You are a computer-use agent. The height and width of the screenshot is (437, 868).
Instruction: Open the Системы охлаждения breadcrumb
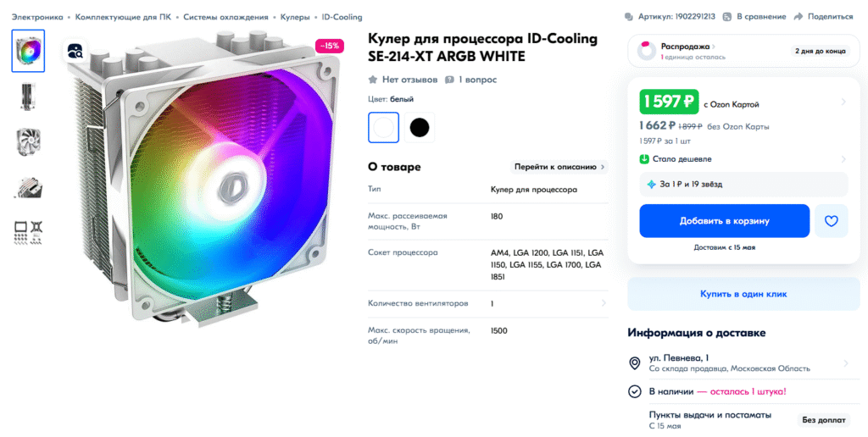tap(225, 17)
